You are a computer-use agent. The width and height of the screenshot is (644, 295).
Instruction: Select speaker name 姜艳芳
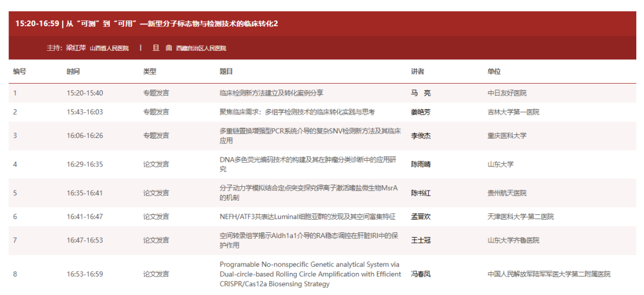coord(421,112)
